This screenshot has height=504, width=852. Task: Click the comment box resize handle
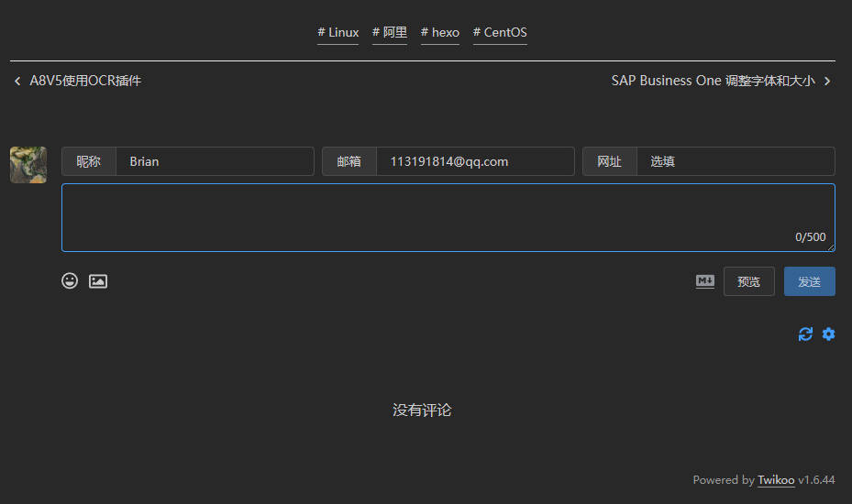tap(831, 247)
